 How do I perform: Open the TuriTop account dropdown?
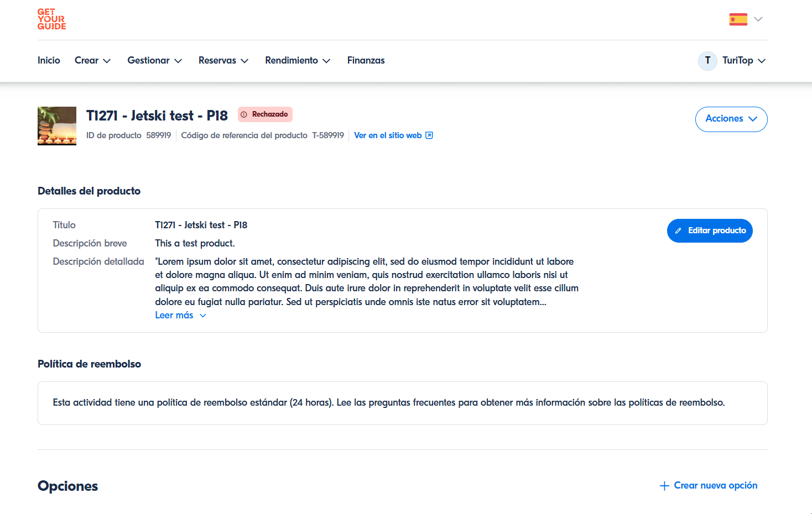pyautogui.click(x=743, y=61)
